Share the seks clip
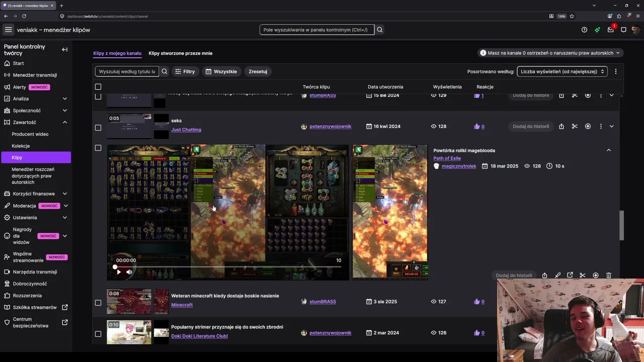The height and width of the screenshot is (362, 644). 561,126
